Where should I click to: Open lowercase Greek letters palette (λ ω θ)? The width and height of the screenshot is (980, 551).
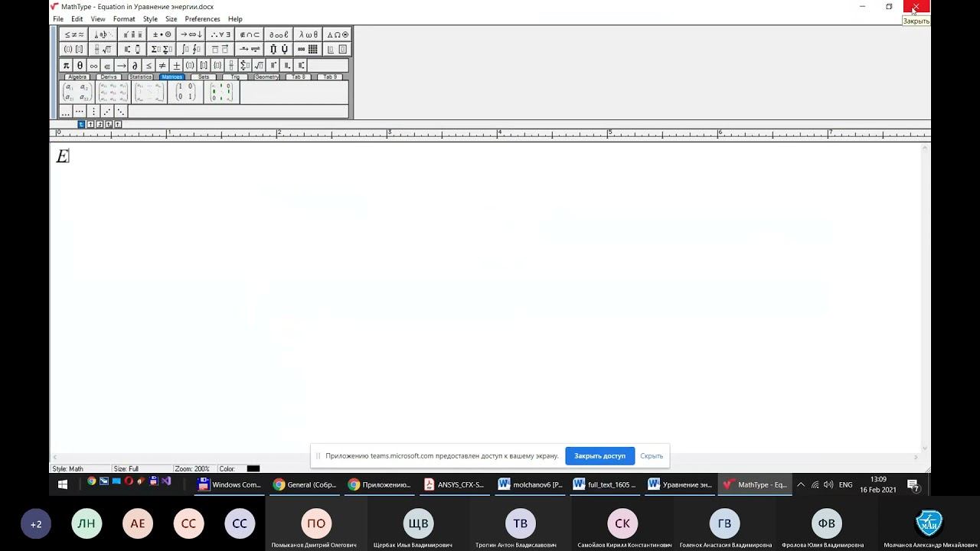pos(308,34)
